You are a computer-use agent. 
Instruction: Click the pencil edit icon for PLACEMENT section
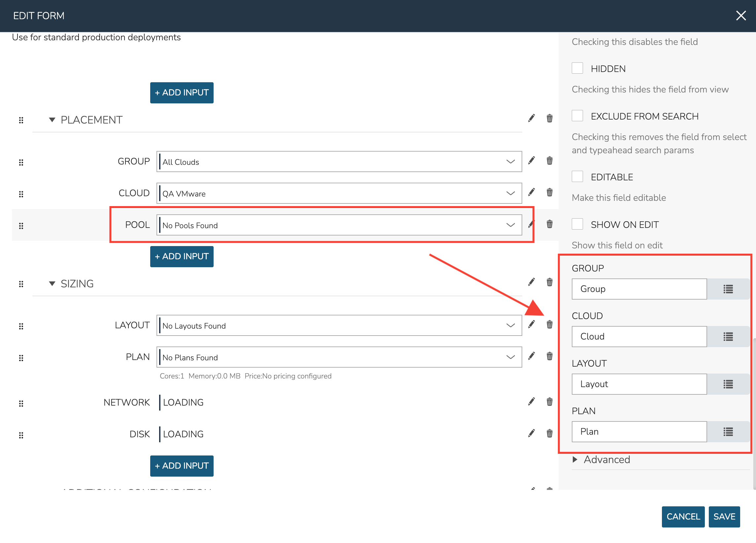(531, 118)
